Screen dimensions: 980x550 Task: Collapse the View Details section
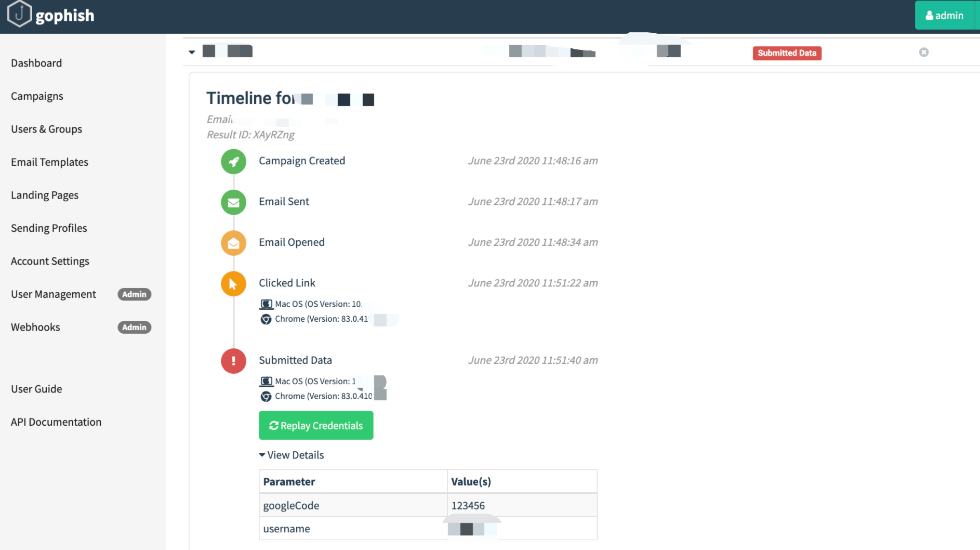pos(292,455)
